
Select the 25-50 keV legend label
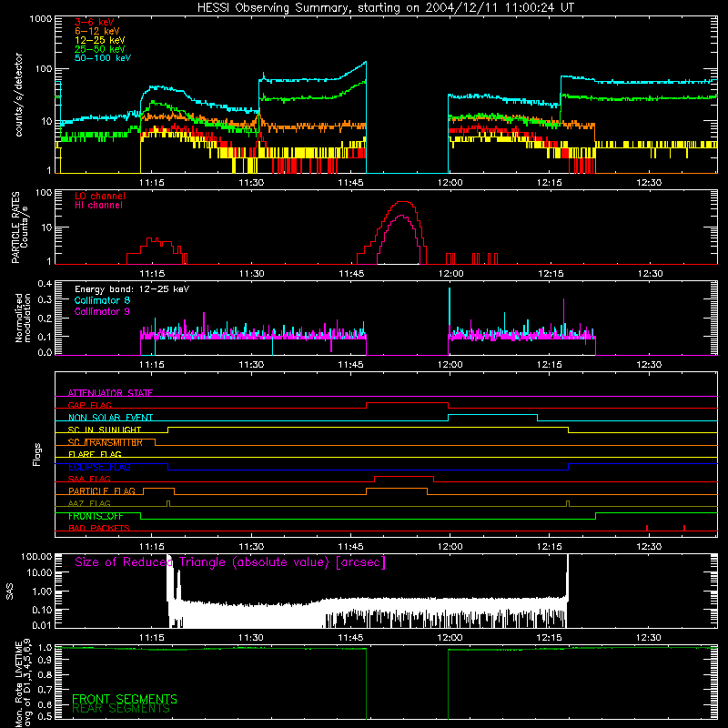(x=100, y=49)
